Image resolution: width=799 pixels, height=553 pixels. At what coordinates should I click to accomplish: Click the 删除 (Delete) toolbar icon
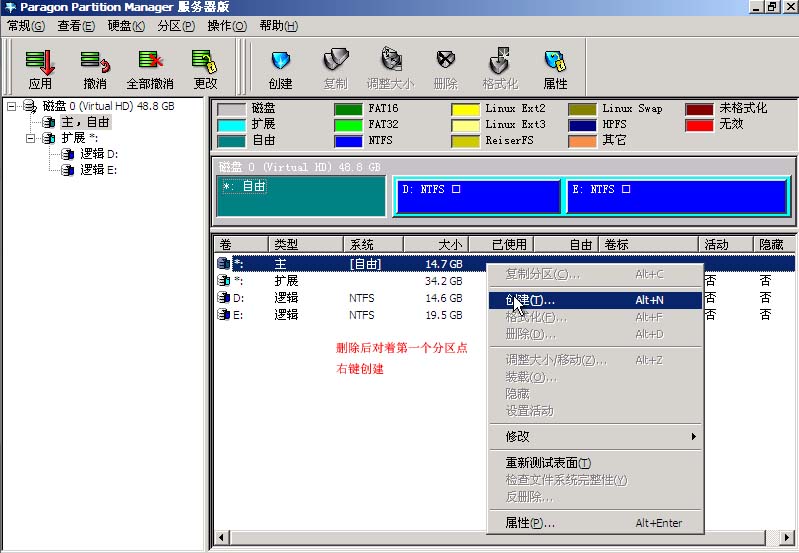(445, 60)
